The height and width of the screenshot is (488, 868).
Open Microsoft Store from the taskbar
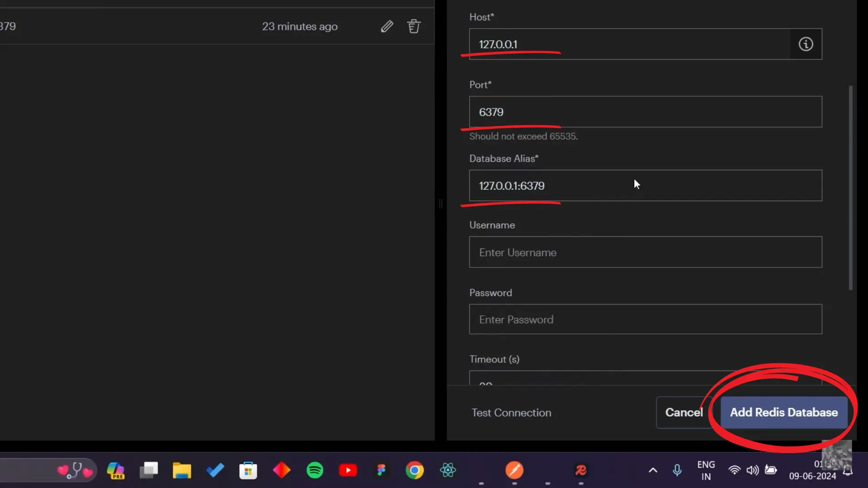click(x=248, y=470)
